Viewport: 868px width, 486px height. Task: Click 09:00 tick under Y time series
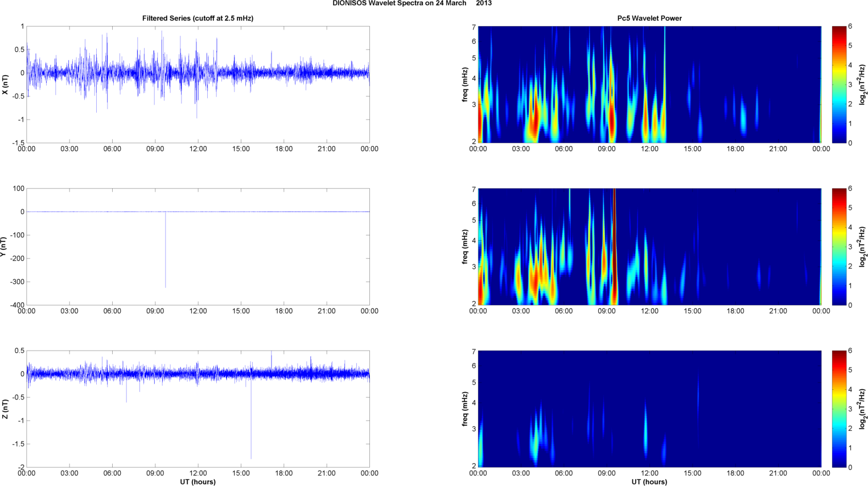click(x=155, y=311)
